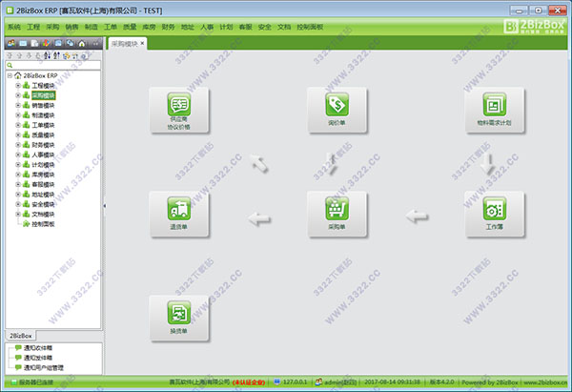This screenshot has height=392, width=572.
Task: Expand the 工单模块 tree node
Action: click(x=18, y=125)
